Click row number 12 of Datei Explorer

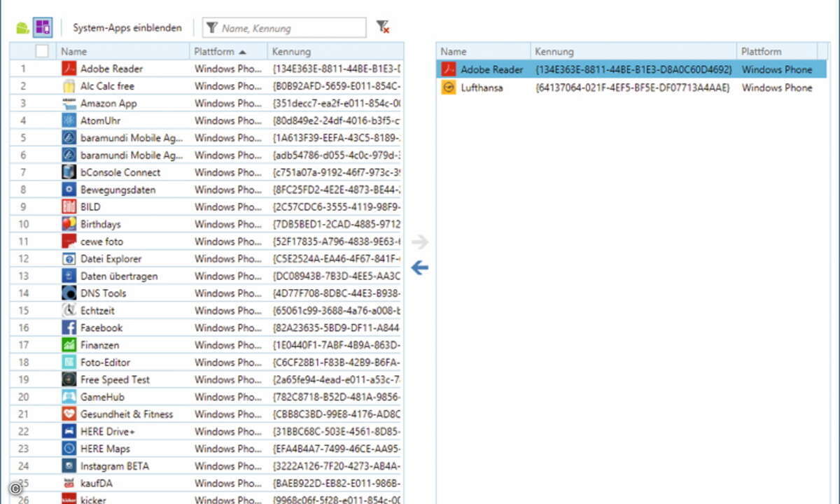(24, 258)
